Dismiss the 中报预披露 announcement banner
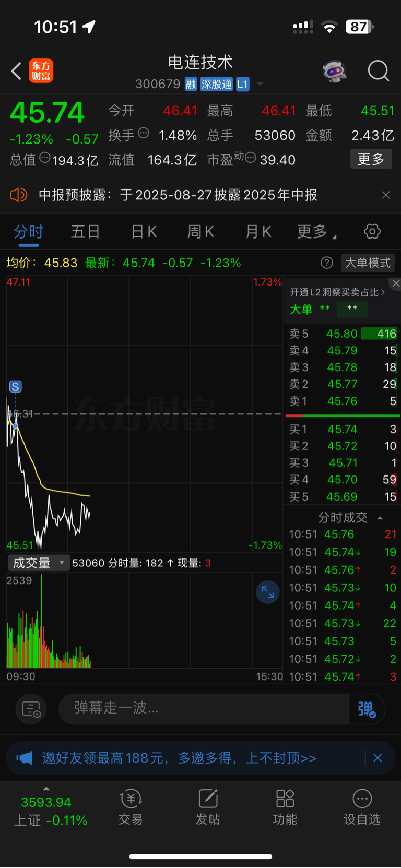 (386, 195)
